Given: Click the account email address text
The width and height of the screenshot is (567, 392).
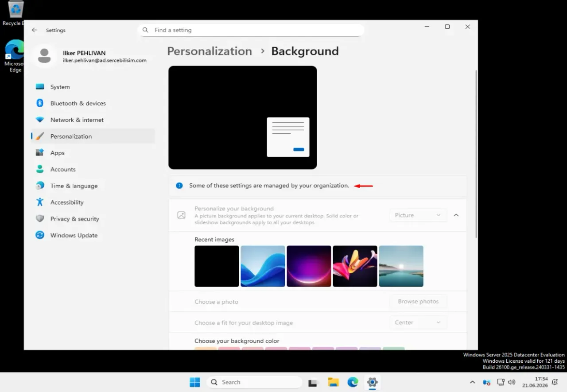Looking at the screenshot, I should [105, 61].
